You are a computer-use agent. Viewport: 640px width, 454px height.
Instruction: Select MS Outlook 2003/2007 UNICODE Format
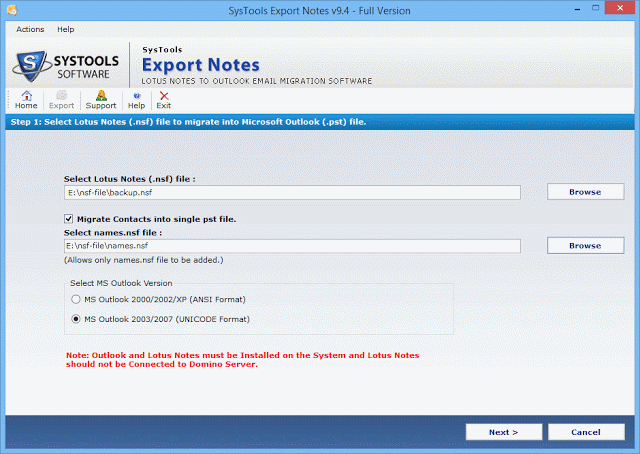[x=76, y=319]
